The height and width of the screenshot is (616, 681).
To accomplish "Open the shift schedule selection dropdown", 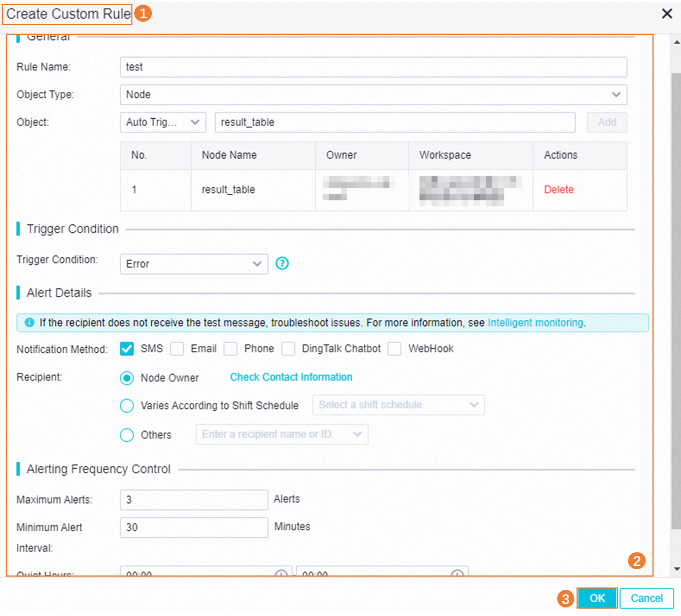I will tap(474, 405).
